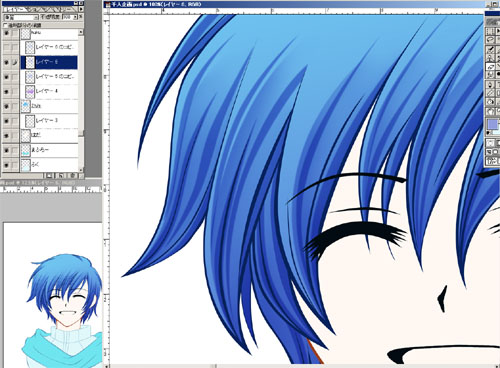The width and height of the screenshot is (500, 368).
Task: Click the trash icon in Layers panel
Action: (72, 175)
